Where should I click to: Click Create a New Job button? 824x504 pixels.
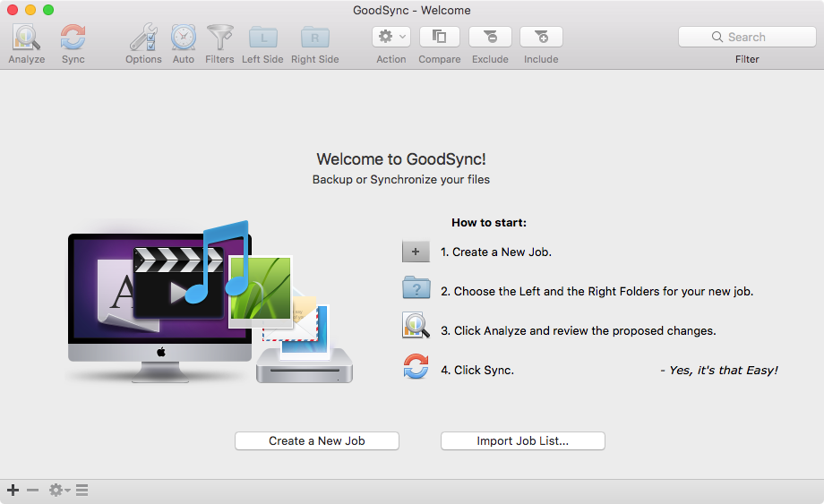pos(317,441)
